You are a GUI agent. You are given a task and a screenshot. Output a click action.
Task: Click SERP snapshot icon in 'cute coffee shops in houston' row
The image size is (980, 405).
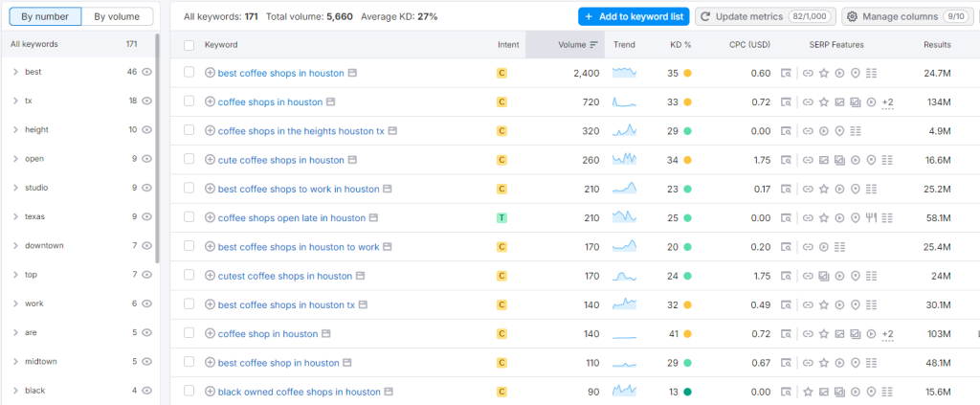351,160
